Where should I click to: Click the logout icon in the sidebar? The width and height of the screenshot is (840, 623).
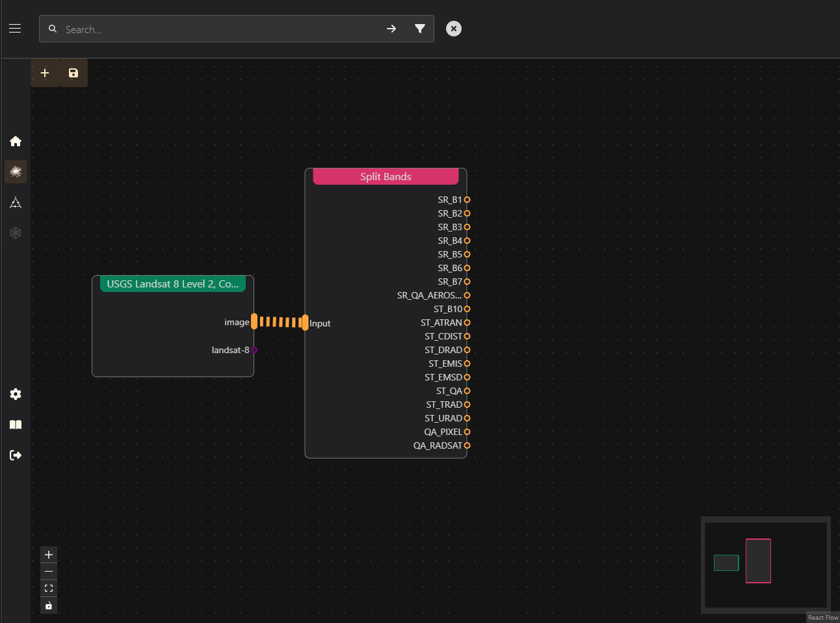[x=16, y=455]
